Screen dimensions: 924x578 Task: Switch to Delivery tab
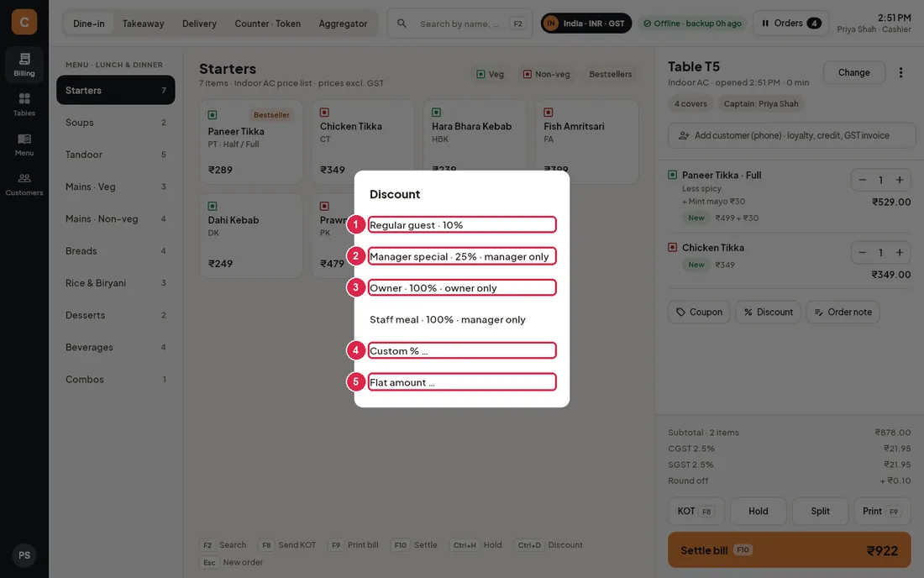[199, 24]
